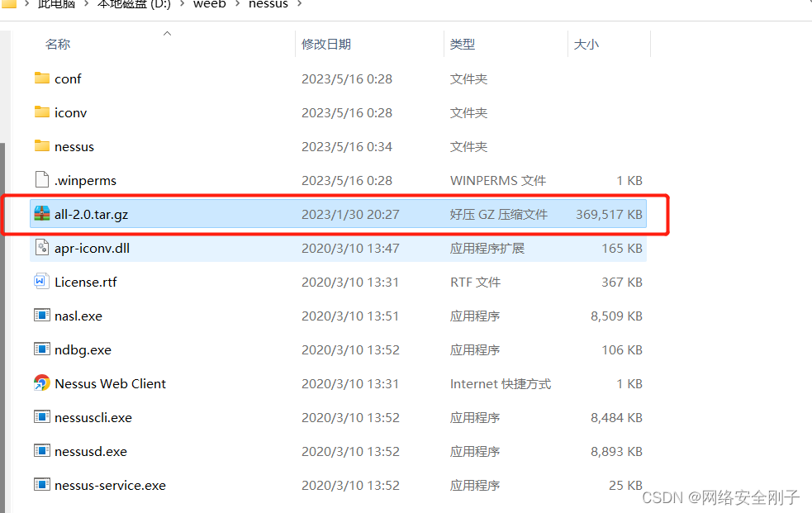Select the License.rtf file name

tap(86, 283)
